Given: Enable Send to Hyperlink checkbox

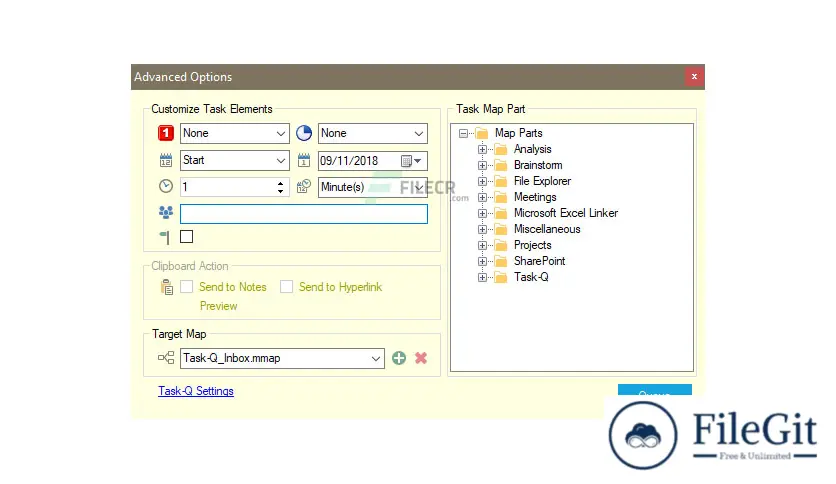Looking at the screenshot, I should 286,287.
